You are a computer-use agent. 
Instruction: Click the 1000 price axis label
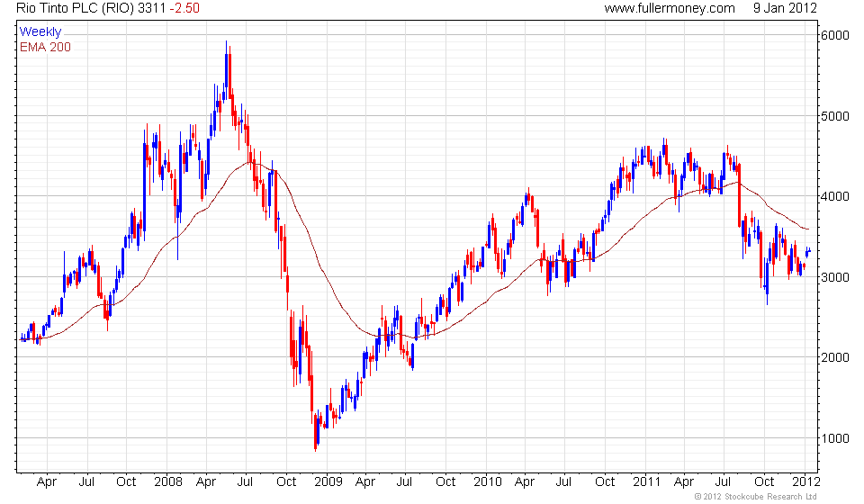pyautogui.click(x=835, y=438)
